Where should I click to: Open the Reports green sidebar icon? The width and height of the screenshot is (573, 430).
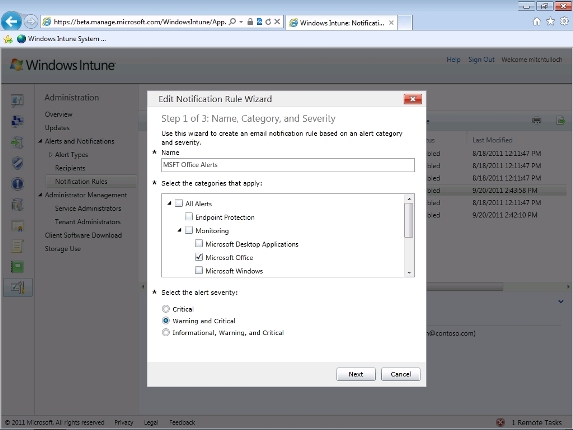17,267
